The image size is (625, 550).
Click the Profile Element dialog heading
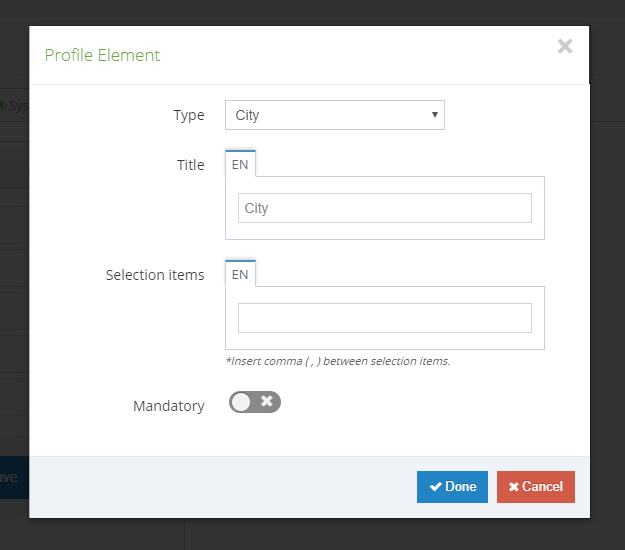[102, 55]
